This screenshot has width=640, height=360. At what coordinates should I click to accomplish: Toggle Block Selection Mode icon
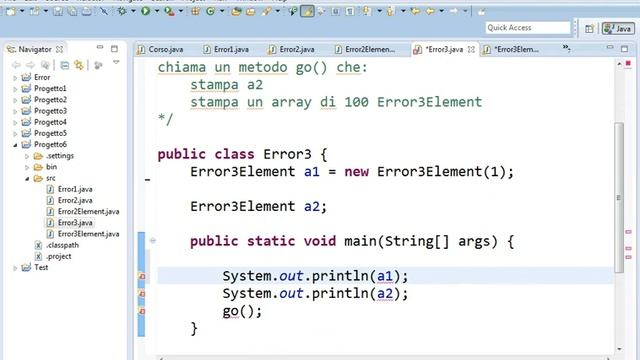pyautogui.click(x=336, y=11)
